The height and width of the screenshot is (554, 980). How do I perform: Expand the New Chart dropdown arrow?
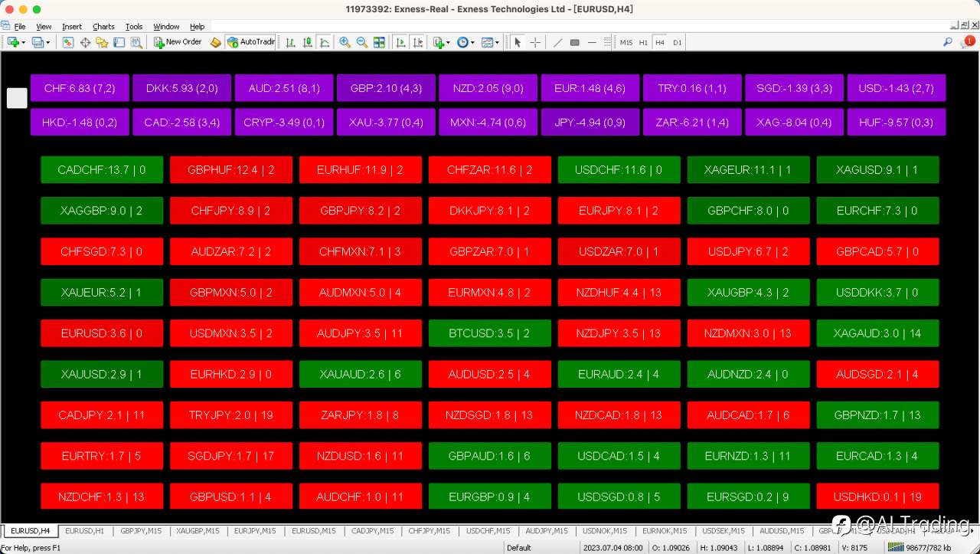point(24,43)
